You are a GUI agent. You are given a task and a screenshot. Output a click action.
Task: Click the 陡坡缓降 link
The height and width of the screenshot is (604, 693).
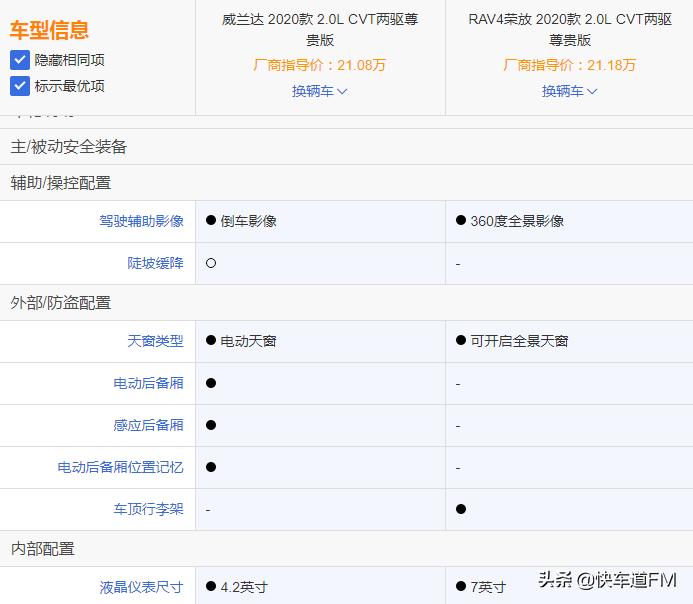pos(156,263)
